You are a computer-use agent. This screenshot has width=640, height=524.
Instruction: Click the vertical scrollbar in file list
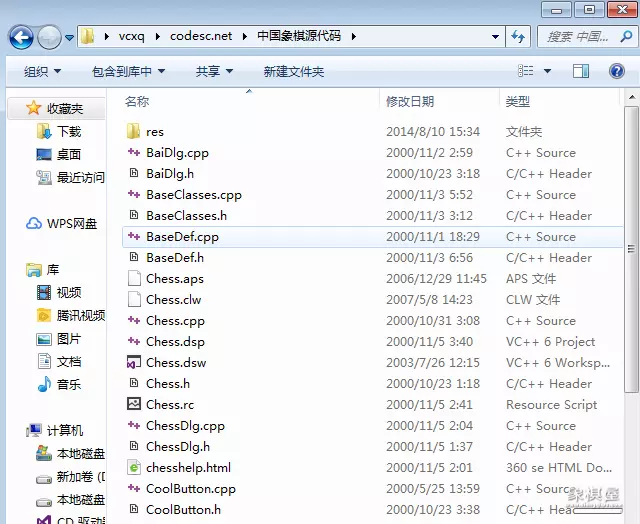[x=631, y=250]
